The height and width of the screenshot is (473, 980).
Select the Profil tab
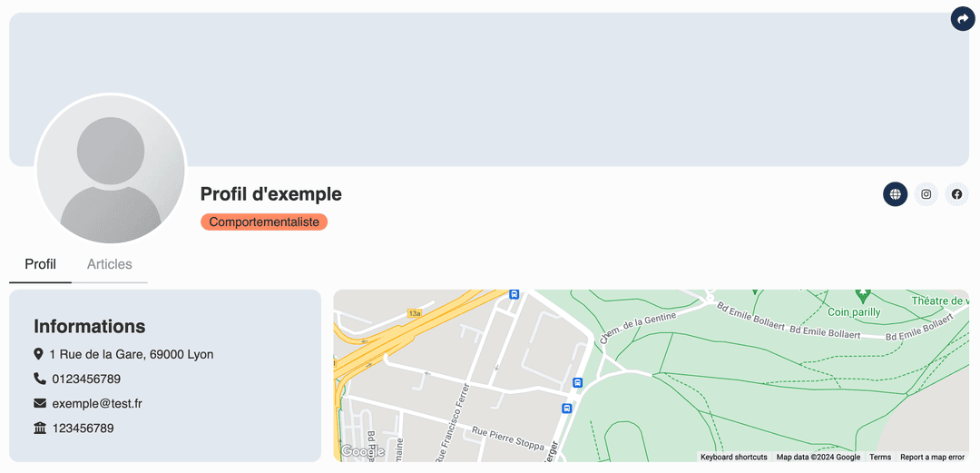pyautogui.click(x=40, y=264)
